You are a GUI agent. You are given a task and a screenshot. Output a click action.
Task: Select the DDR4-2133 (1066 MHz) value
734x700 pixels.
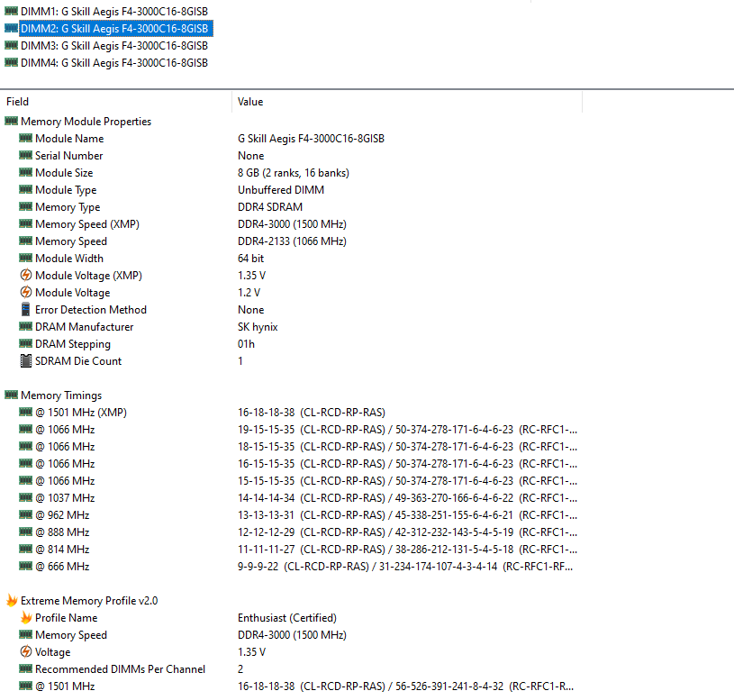(x=292, y=241)
